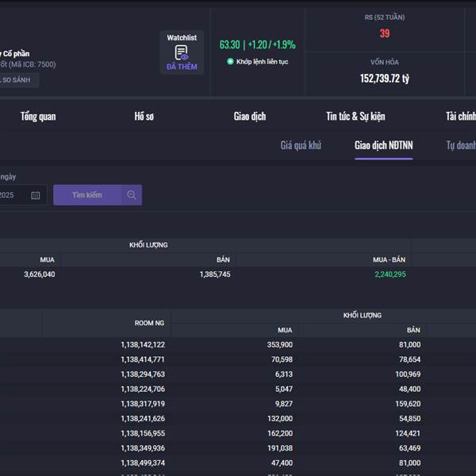Click the RS (52 TUẦN) value 39
Screen dimensions: 476x476
(x=384, y=33)
